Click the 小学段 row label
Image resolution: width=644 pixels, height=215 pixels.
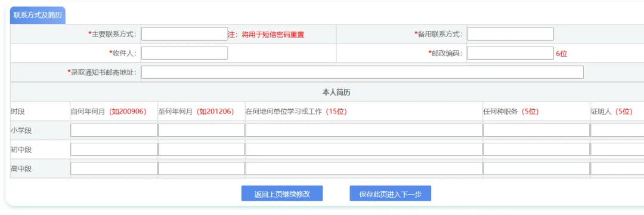coord(21,131)
